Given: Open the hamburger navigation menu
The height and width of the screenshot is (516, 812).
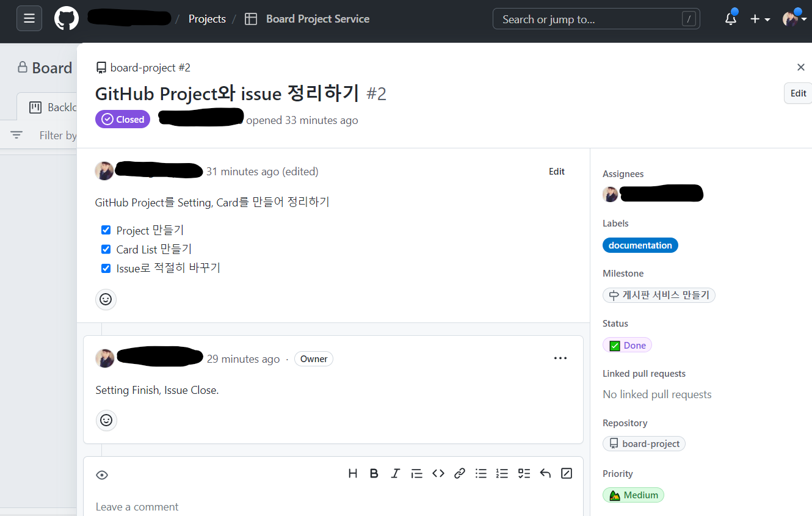Looking at the screenshot, I should coord(29,18).
